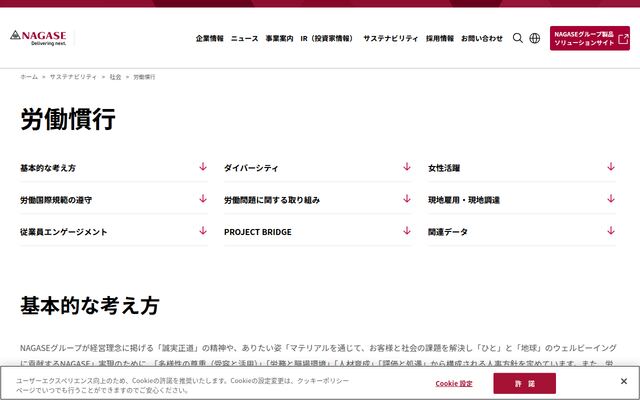Screen dimensions: 640x400
Task: Click the NAGASE logo
Action: (x=38, y=38)
